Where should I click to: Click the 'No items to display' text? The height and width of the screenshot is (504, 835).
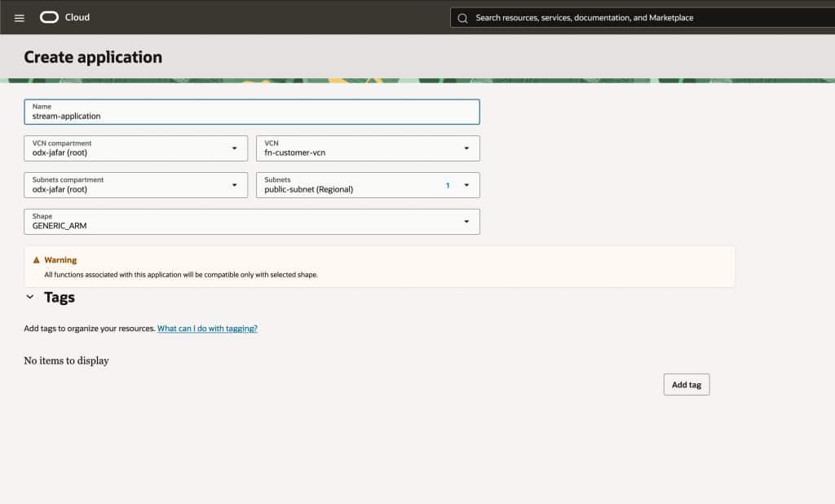point(67,360)
